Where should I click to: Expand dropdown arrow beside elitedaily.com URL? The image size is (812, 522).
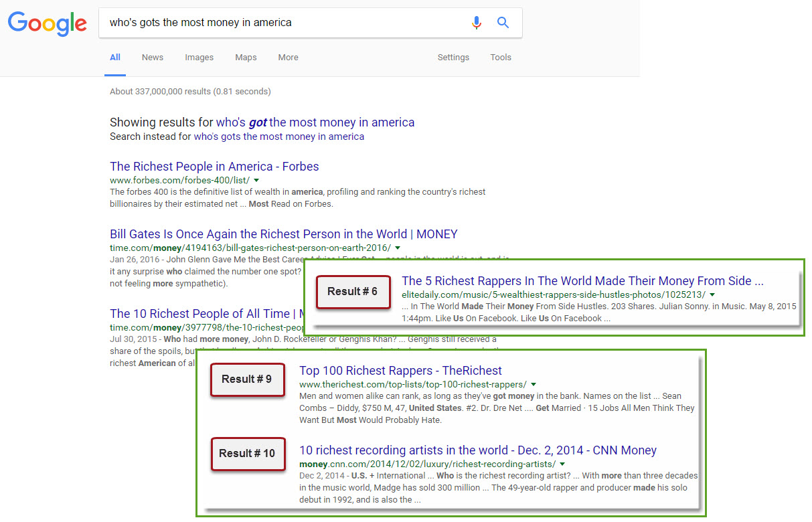click(x=712, y=295)
